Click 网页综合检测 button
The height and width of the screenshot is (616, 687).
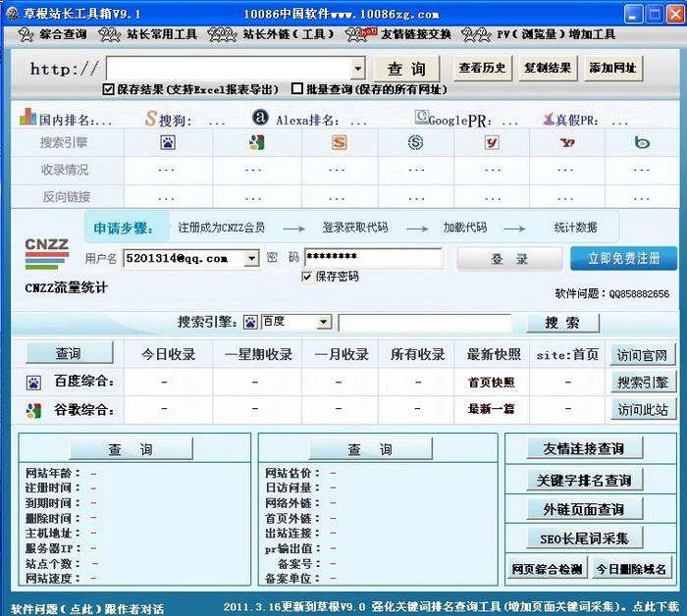coord(547,568)
